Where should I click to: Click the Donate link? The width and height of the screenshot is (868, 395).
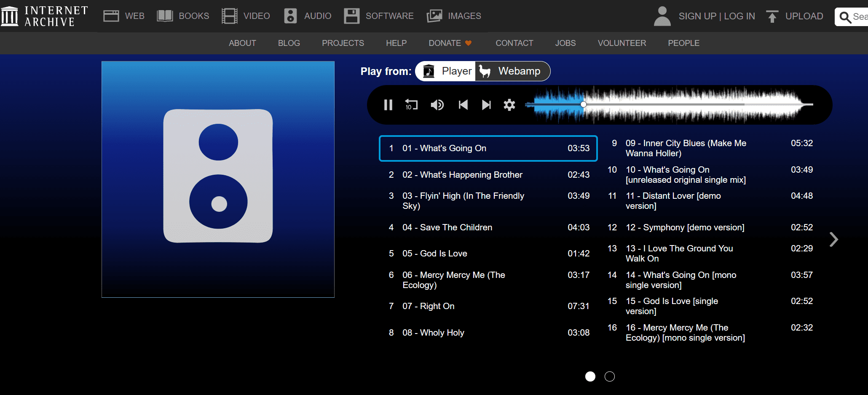tap(450, 43)
